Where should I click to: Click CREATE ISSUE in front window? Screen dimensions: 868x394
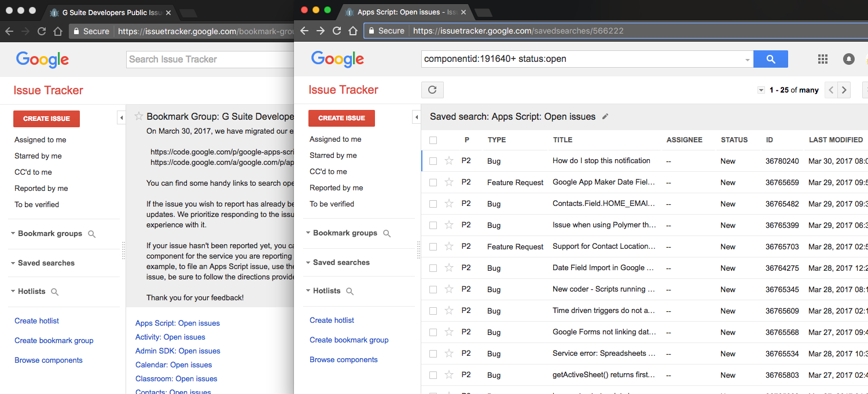point(341,118)
